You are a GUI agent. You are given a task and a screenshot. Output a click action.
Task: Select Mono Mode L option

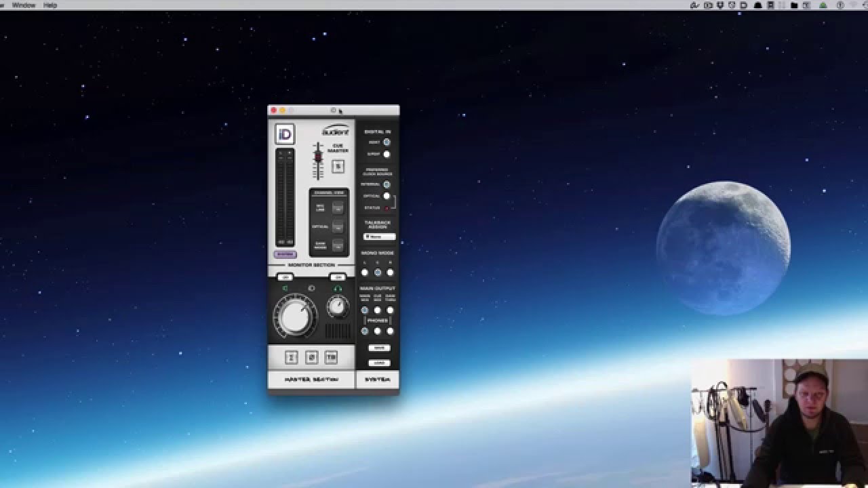(x=365, y=272)
